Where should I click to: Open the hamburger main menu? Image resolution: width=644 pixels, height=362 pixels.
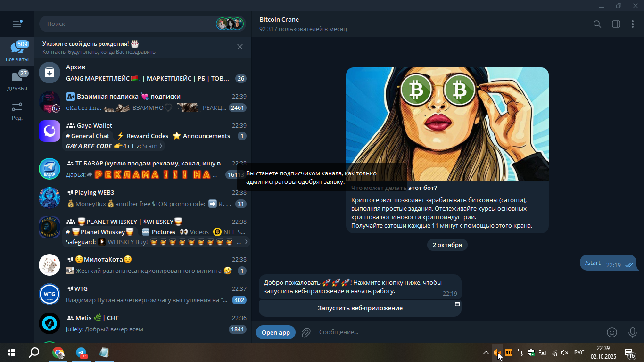coord(17,24)
